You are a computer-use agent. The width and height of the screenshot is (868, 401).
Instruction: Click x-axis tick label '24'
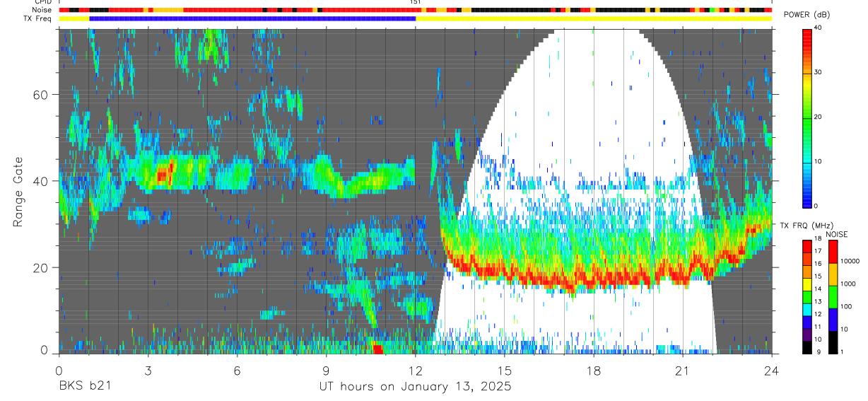coord(772,370)
